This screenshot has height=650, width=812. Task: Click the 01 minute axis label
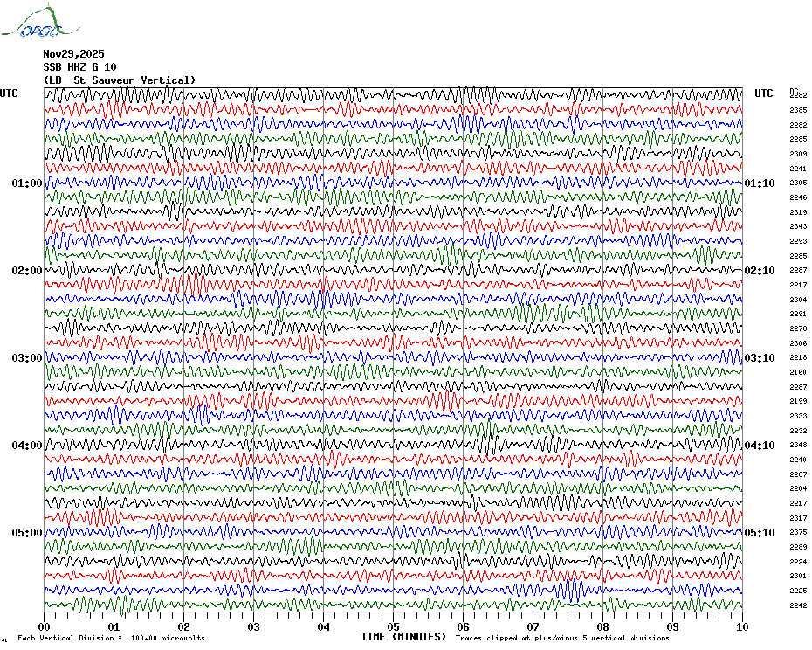pos(114,627)
